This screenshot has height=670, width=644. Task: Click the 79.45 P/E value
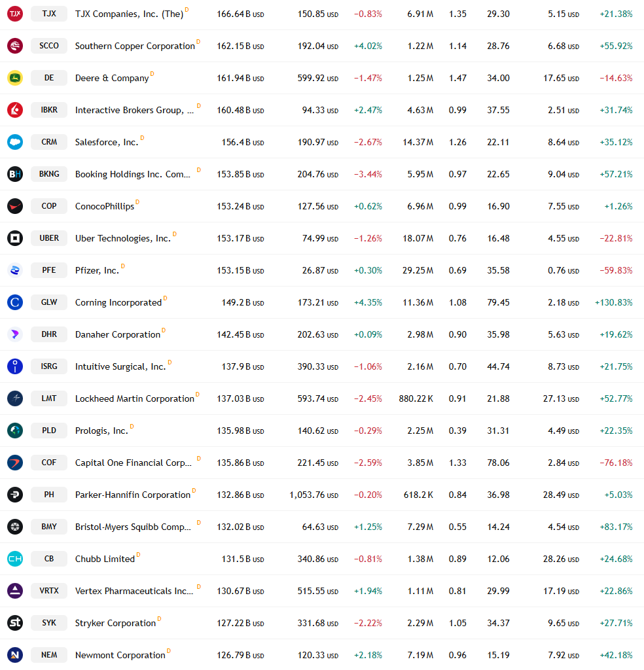click(x=498, y=302)
